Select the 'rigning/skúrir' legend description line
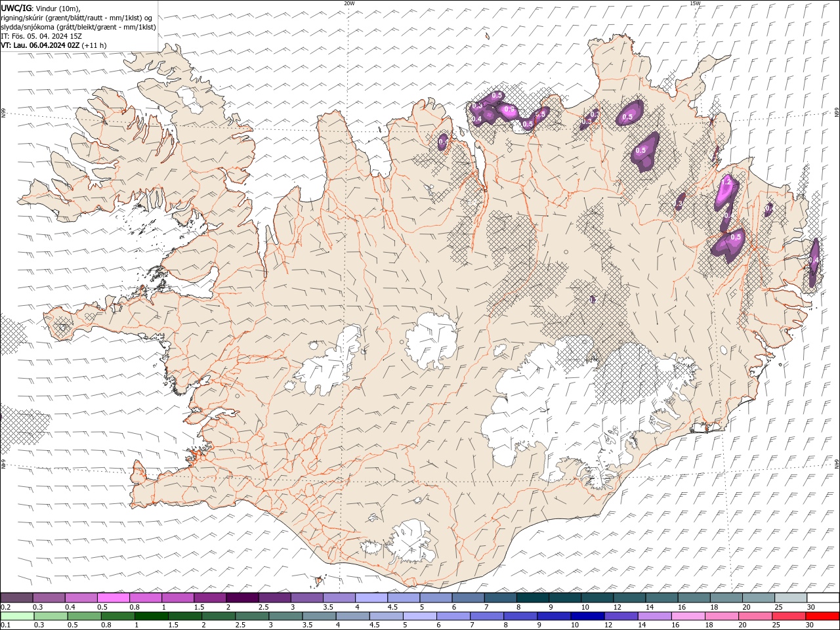The height and width of the screenshot is (630, 840). coord(77,18)
